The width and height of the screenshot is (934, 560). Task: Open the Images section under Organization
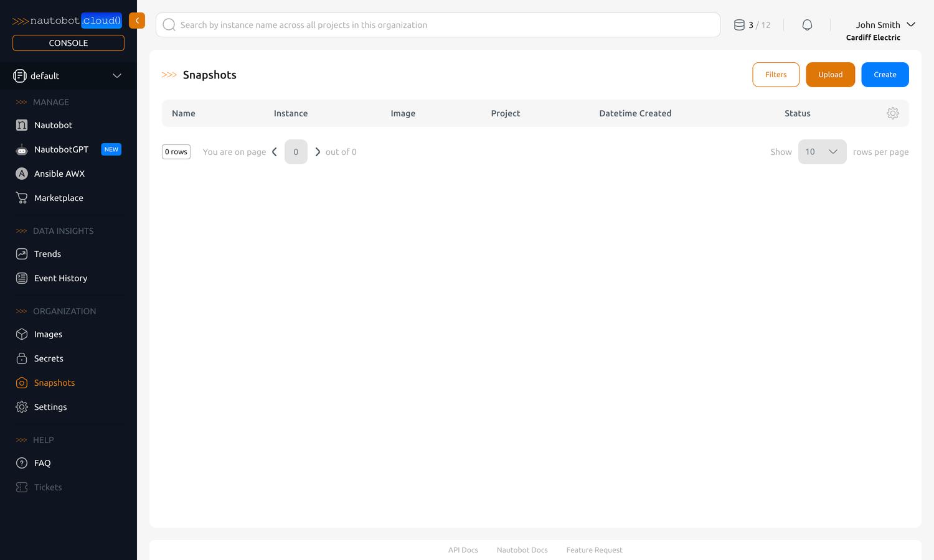click(x=48, y=334)
